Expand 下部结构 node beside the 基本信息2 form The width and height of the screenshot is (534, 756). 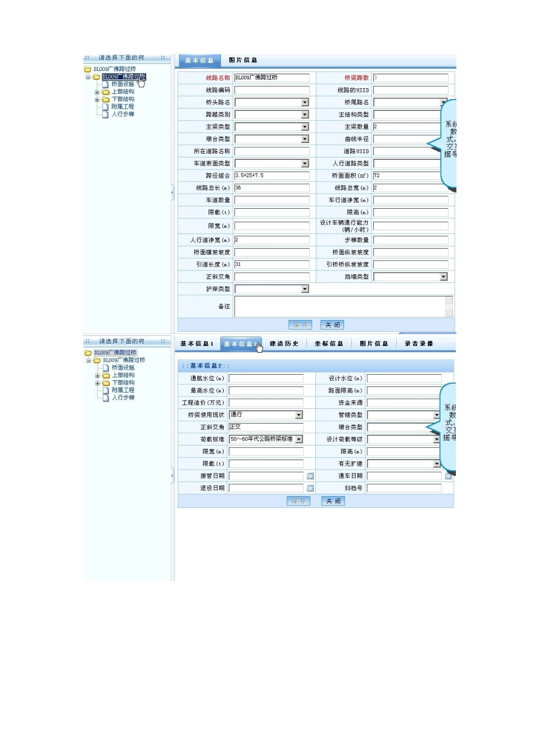[x=97, y=383]
